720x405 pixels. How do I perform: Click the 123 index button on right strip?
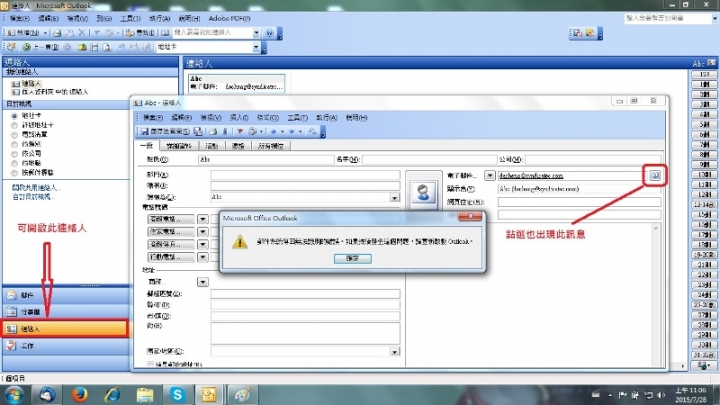pyautogui.click(x=704, y=74)
